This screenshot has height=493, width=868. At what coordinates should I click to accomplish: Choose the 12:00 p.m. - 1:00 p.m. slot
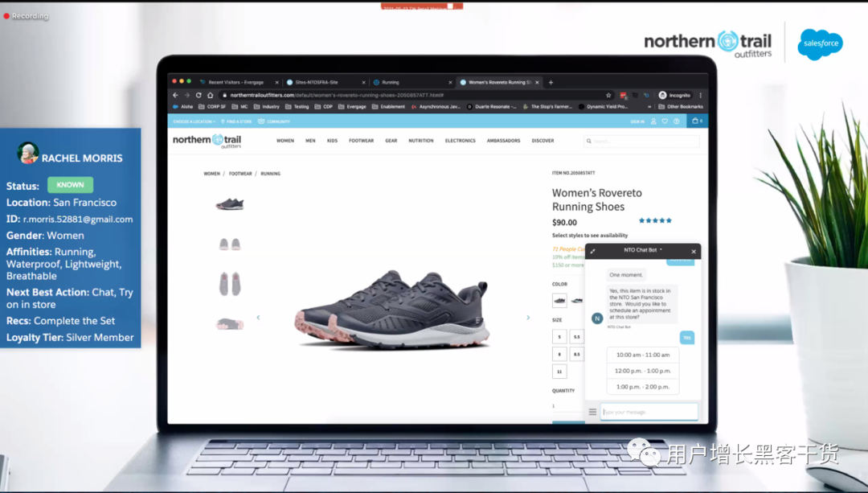click(x=643, y=371)
